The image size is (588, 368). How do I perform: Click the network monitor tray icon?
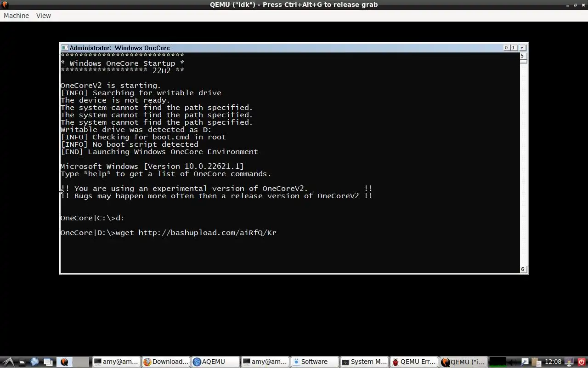coord(569,362)
